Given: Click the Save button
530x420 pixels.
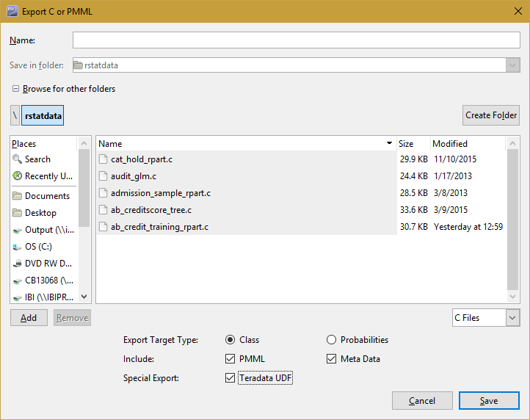Looking at the screenshot, I should pos(489,401).
